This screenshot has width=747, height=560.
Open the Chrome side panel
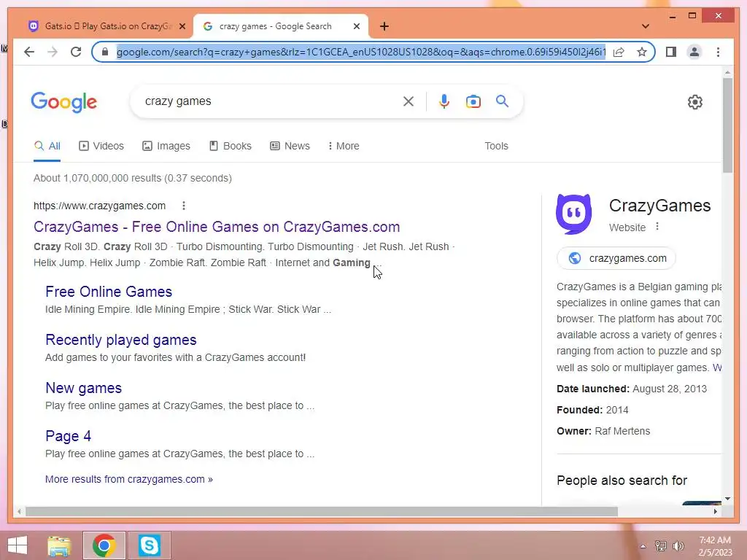tap(671, 52)
